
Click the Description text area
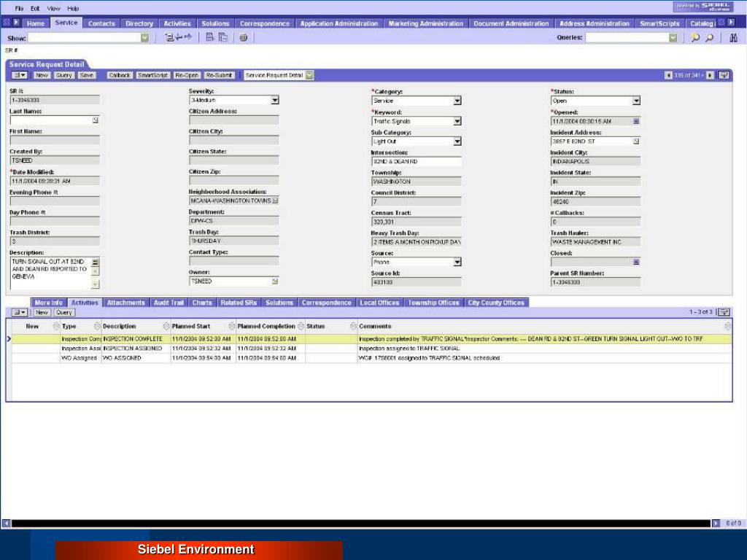(50, 273)
